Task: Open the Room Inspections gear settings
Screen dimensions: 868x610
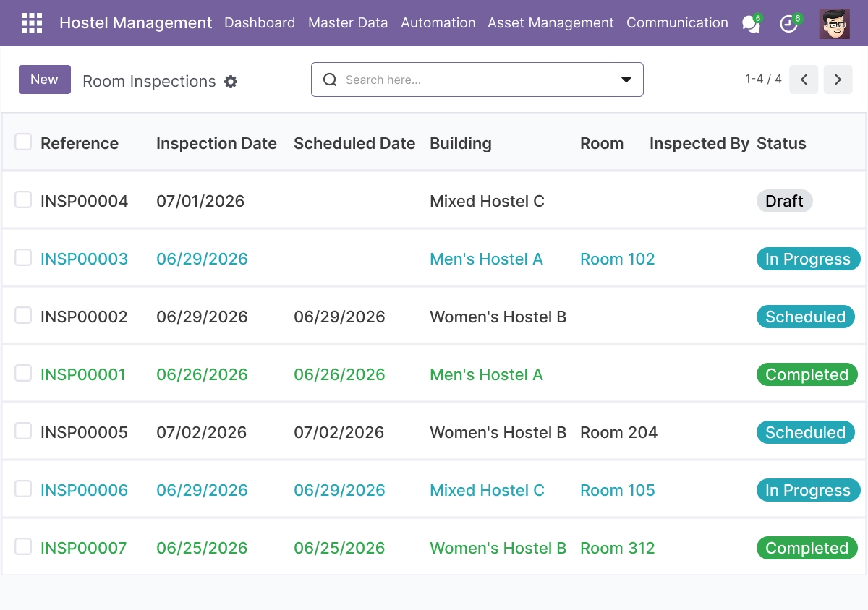Action: [231, 82]
